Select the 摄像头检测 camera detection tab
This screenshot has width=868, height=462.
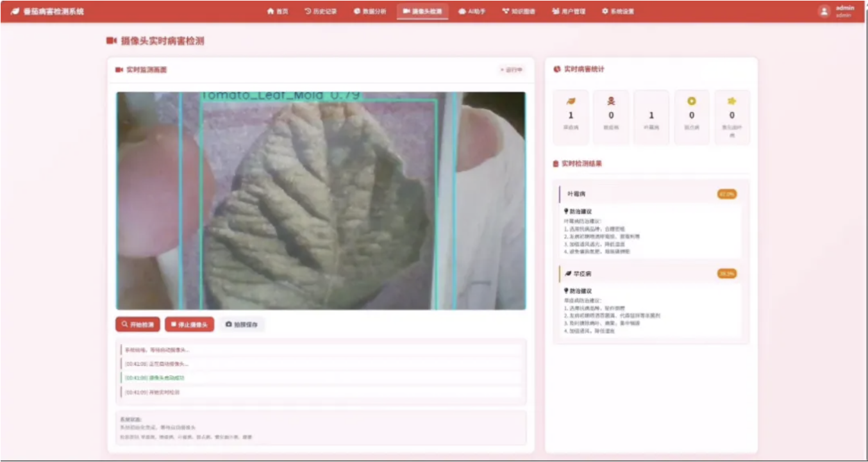422,12
